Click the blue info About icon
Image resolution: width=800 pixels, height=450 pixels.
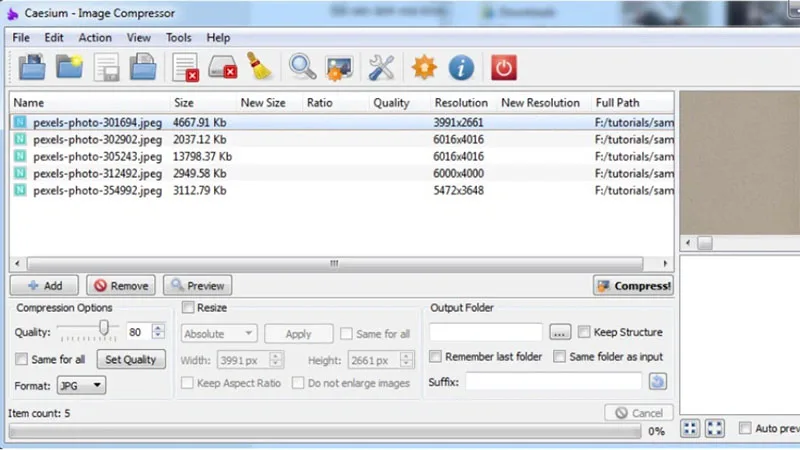461,67
